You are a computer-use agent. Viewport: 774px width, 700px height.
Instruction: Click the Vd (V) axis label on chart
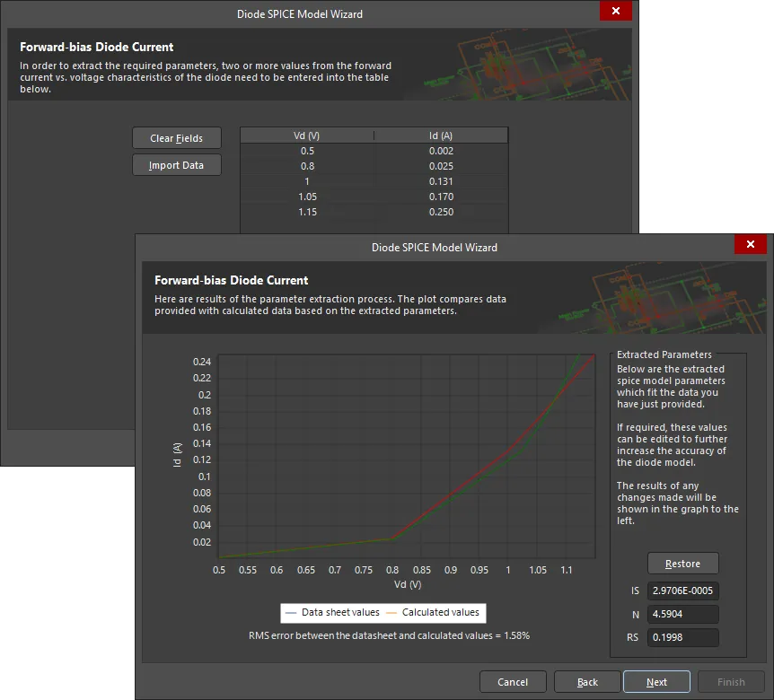pos(408,584)
